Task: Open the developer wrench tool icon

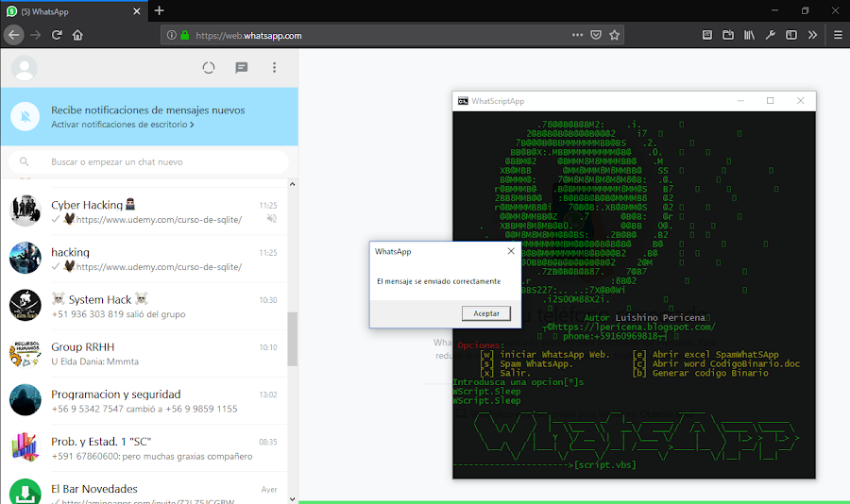Action: [x=771, y=35]
